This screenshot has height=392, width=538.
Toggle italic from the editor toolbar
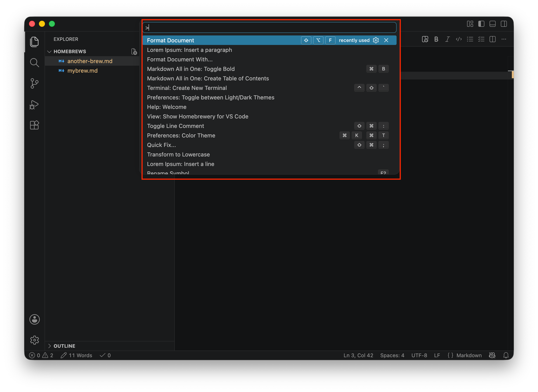click(x=447, y=39)
